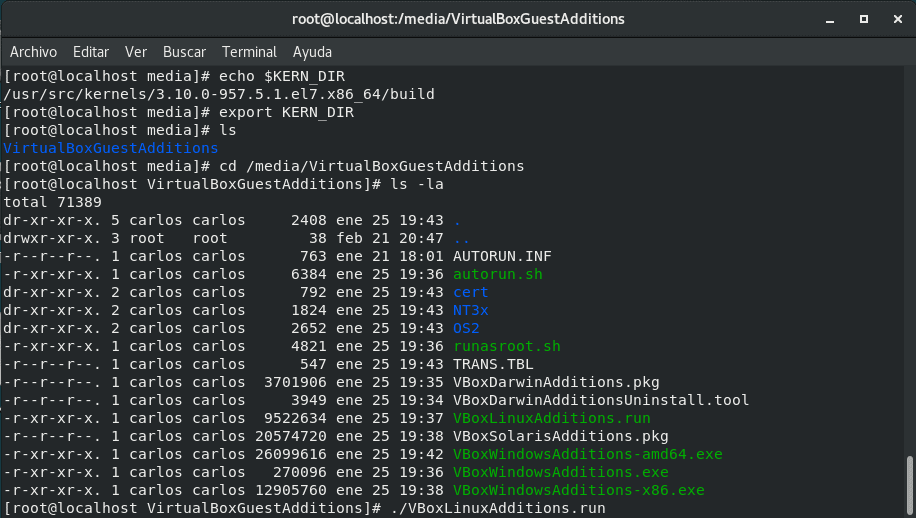Click the window title root@localhost:/media/VirtualBoxGuestAdditions

click(458, 19)
